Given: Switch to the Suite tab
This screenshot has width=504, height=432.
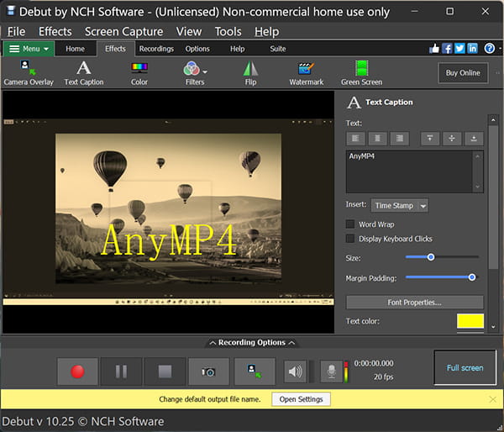Looking at the screenshot, I should pyautogui.click(x=278, y=49).
